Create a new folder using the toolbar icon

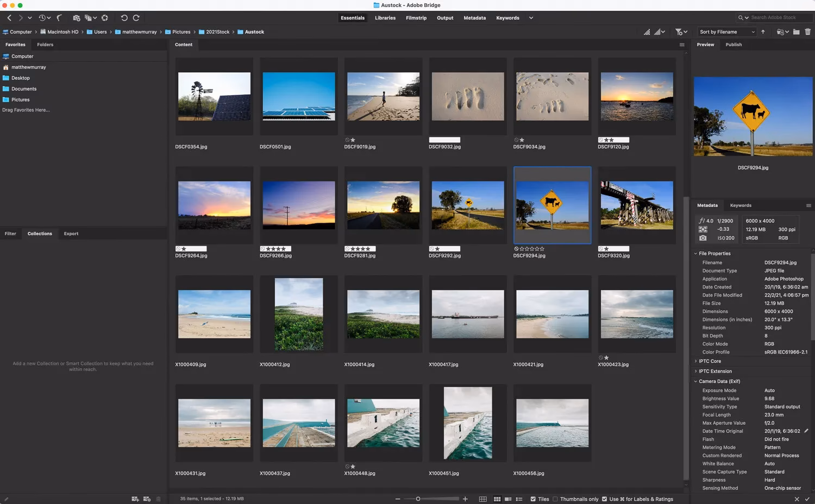coord(797,31)
